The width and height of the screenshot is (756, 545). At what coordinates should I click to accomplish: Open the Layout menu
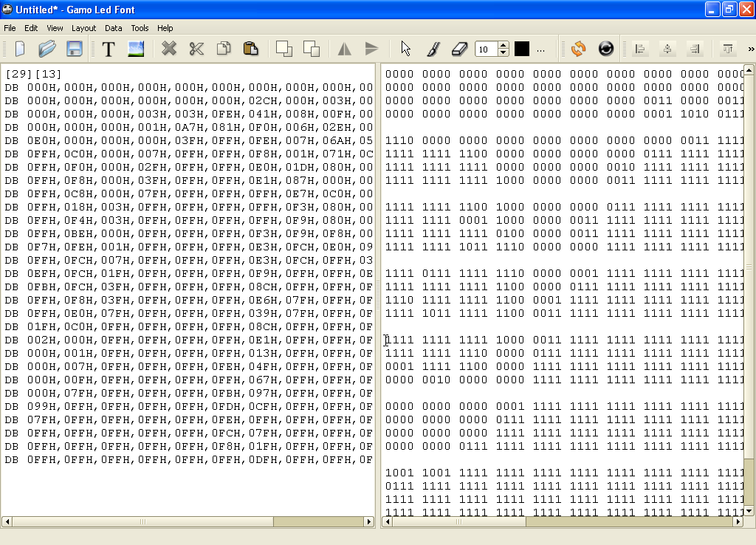(84, 28)
